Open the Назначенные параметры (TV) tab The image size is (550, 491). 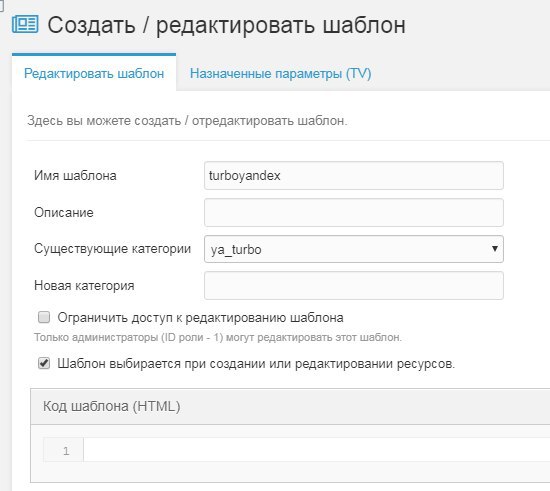click(281, 73)
